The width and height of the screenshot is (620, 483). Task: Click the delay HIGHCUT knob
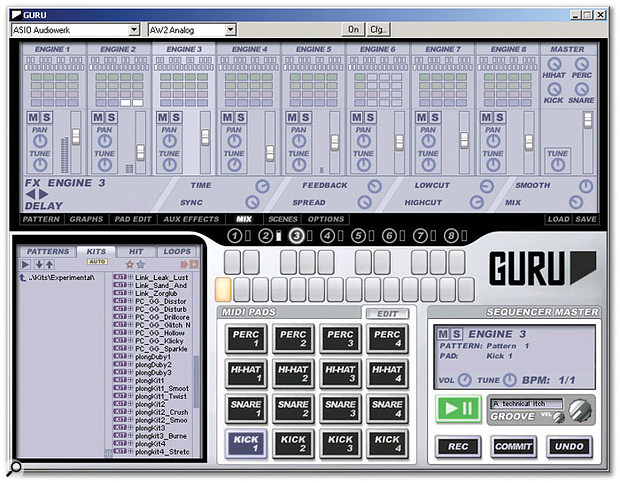coord(477,203)
